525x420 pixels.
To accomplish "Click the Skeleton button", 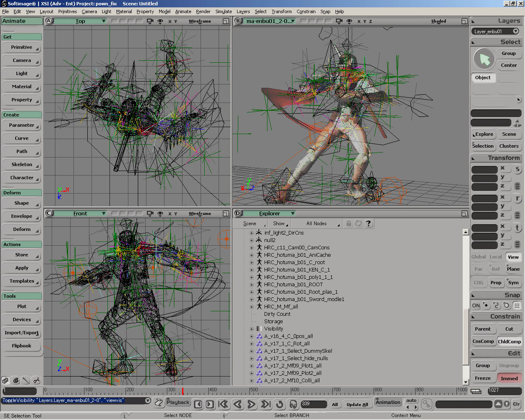I will 22,164.
